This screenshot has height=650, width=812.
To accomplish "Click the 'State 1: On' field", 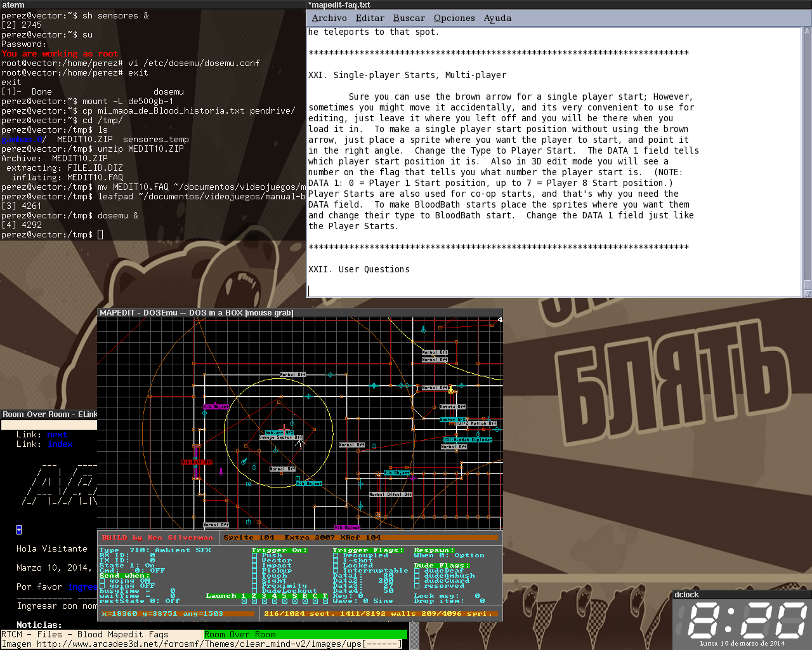I will point(127,566).
